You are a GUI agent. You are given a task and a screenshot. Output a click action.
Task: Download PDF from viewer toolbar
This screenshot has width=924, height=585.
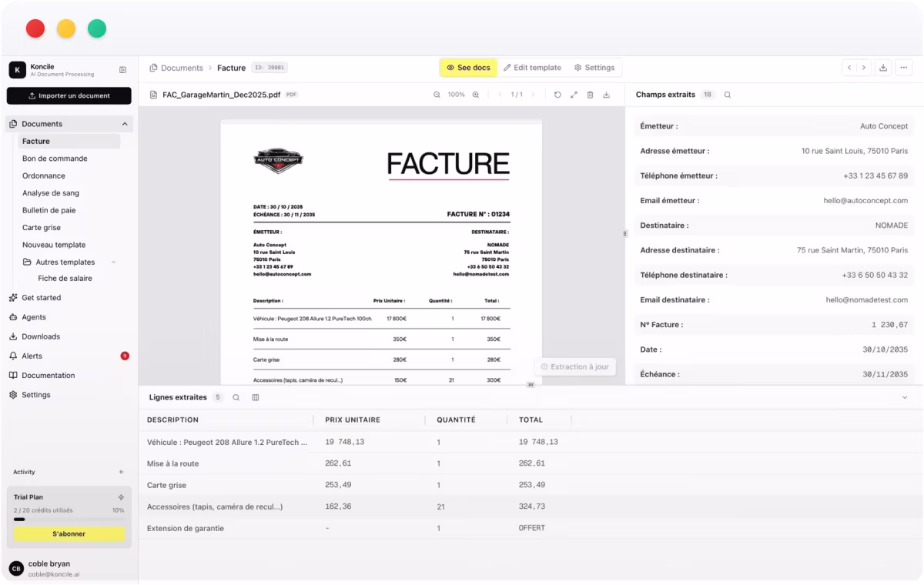coord(606,95)
